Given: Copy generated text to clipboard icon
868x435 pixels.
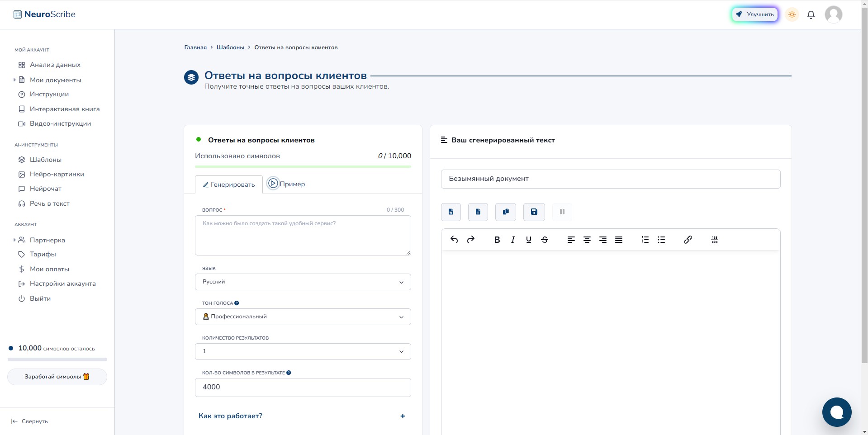Looking at the screenshot, I should pyautogui.click(x=506, y=212).
